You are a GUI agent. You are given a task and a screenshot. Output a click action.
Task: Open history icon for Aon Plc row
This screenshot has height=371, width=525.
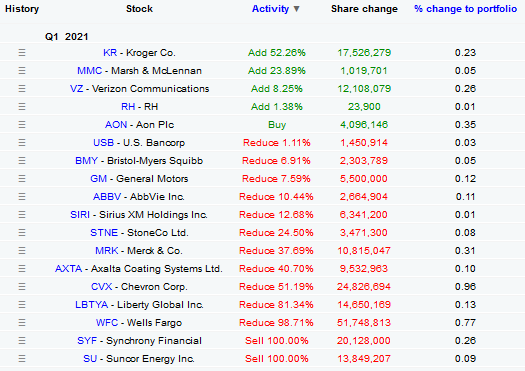pyautogui.click(x=22, y=125)
